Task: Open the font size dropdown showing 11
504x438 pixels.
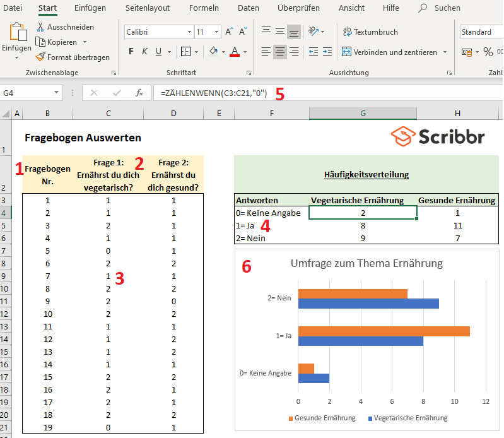Action: tap(217, 32)
